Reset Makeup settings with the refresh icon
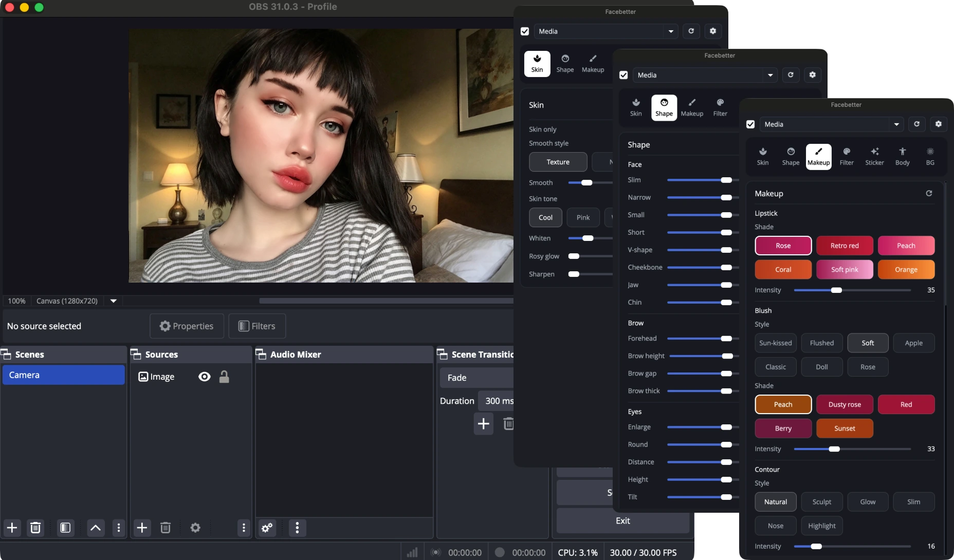 point(929,193)
